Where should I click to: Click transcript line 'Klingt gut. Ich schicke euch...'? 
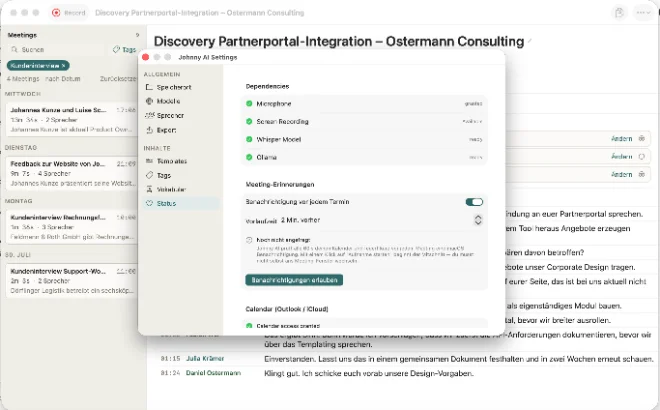coord(369,373)
